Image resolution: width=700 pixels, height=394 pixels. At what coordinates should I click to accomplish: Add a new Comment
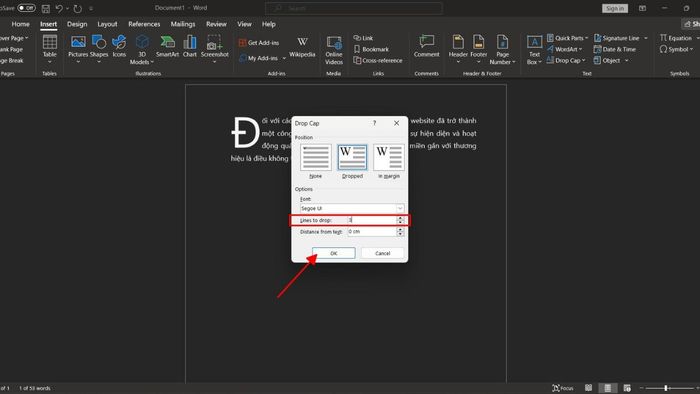[426, 46]
